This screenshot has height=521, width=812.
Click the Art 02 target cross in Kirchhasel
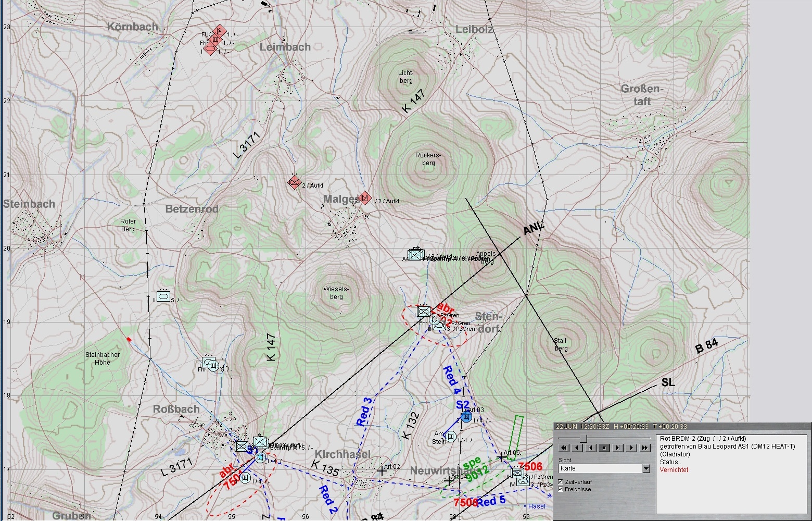(383, 472)
